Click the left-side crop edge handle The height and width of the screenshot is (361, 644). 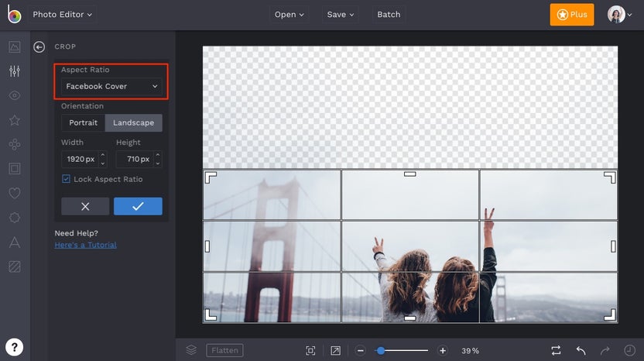pos(207,246)
